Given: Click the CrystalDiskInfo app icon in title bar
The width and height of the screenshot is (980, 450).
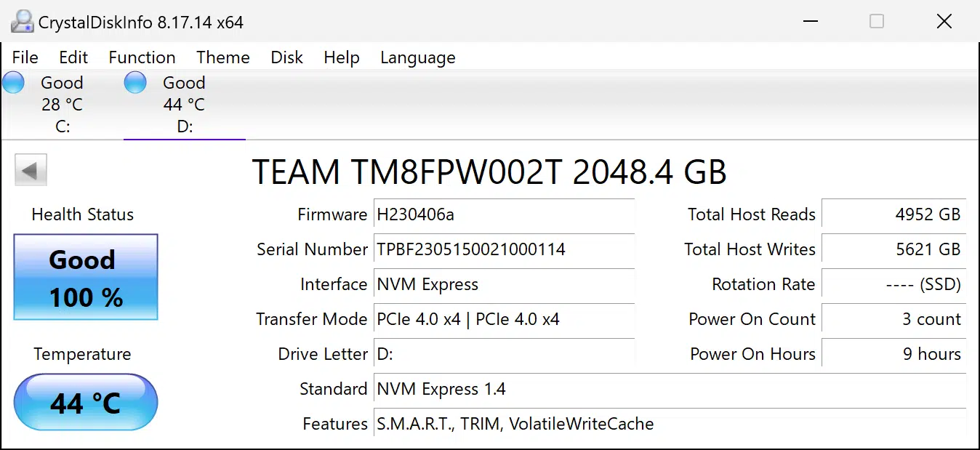Looking at the screenshot, I should point(22,22).
